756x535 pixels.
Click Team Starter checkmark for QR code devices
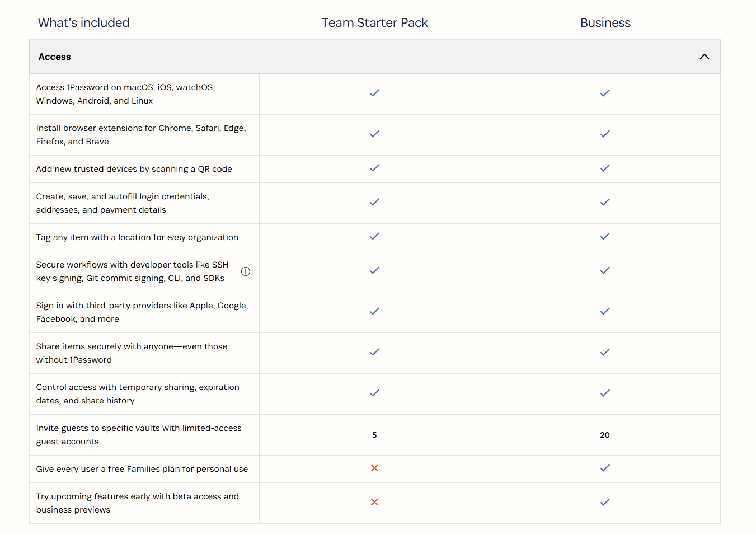point(374,168)
